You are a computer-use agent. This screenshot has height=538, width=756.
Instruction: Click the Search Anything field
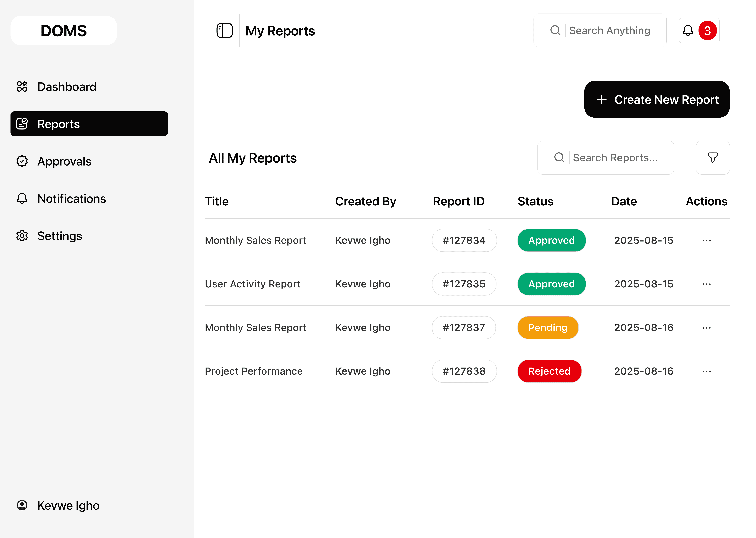[609, 30]
